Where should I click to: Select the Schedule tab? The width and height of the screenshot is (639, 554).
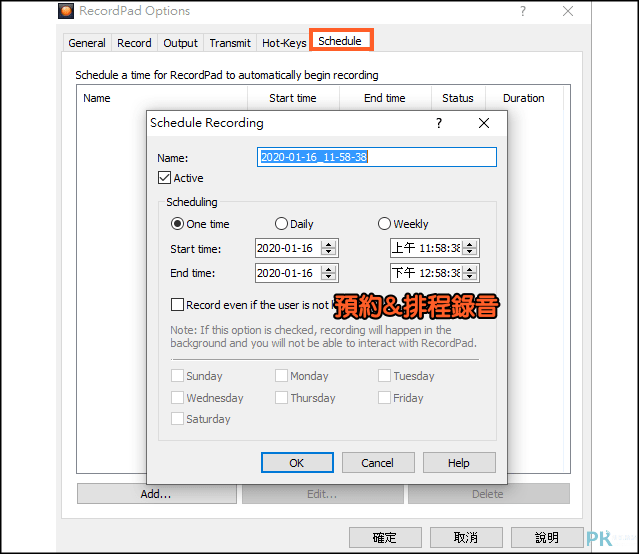point(341,40)
